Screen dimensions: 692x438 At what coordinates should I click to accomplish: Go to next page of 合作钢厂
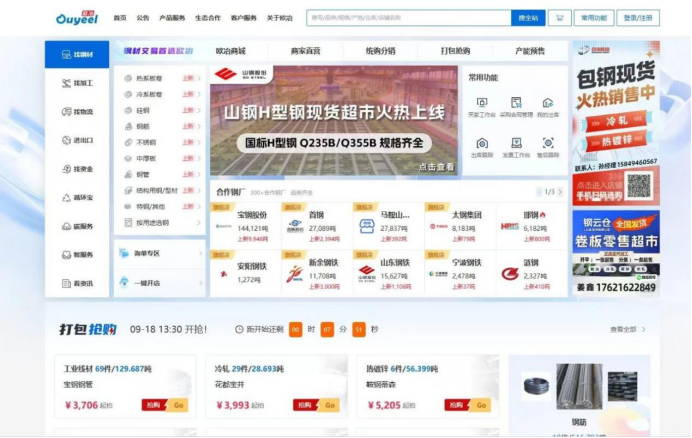(560, 192)
